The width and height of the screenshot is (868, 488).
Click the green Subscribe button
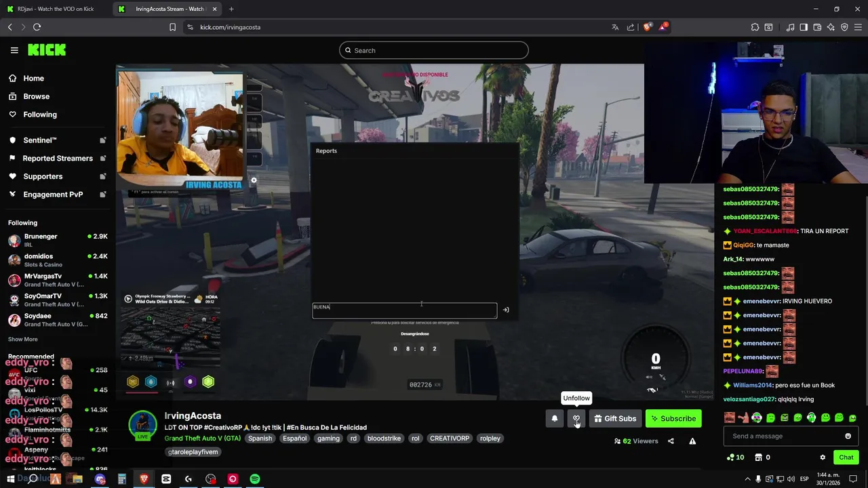point(673,419)
